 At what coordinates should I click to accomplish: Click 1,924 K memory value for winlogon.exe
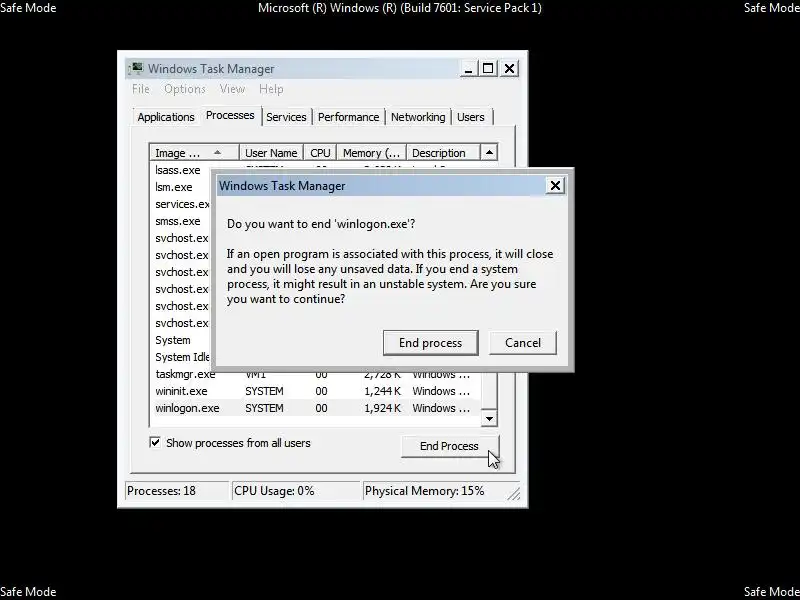click(383, 408)
